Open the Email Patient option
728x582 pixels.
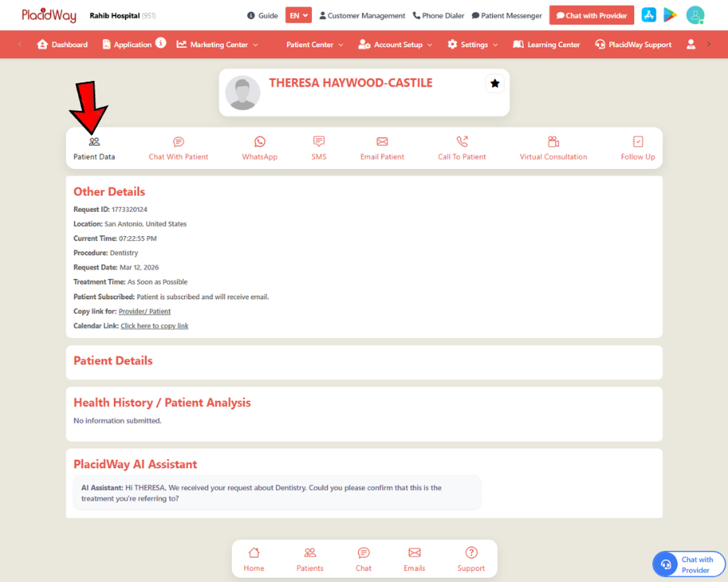coord(381,147)
